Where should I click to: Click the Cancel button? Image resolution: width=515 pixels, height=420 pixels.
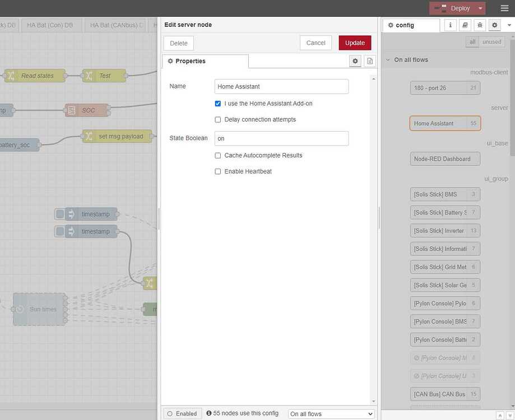pyautogui.click(x=316, y=43)
